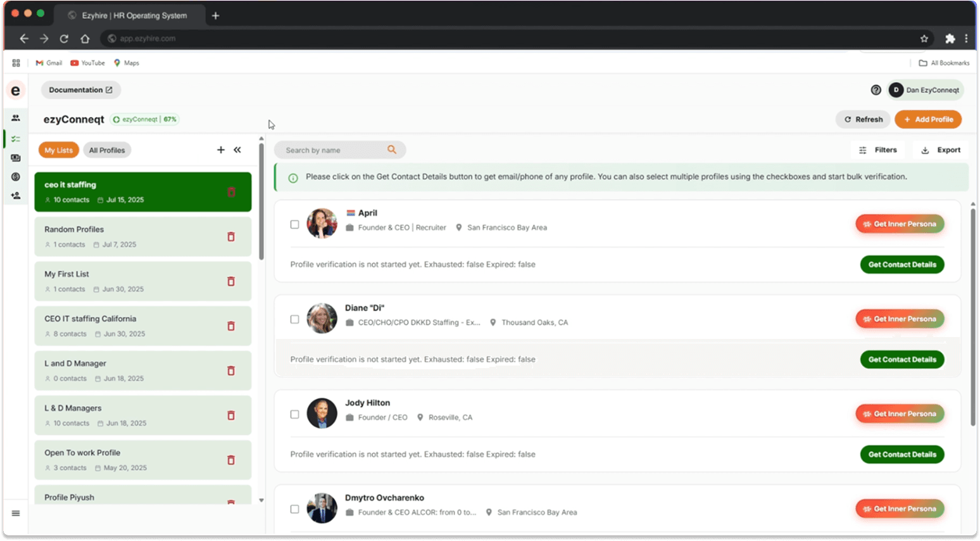The image size is (980, 541).
Task: Open the browser extensions puzzle icon
Action: click(x=950, y=39)
